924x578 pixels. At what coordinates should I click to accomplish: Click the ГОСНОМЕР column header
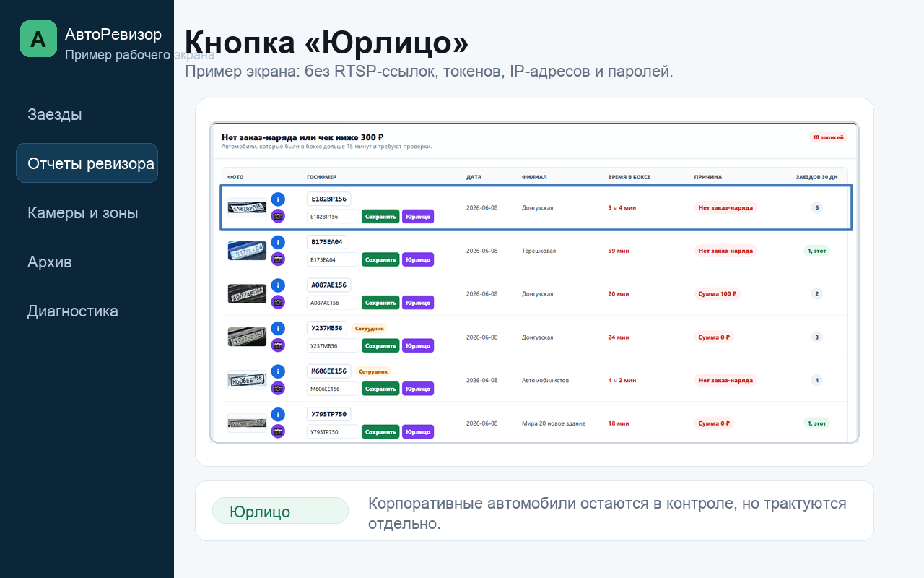[322, 177]
